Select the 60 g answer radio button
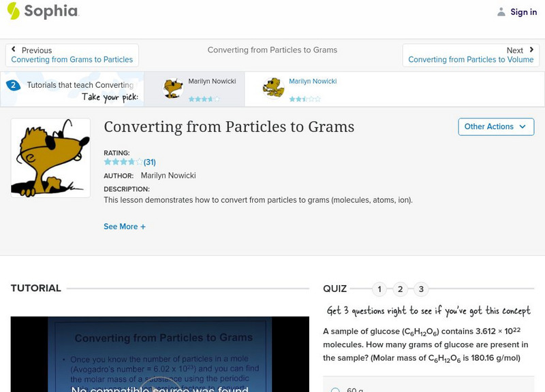Image resolution: width=545 pixels, height=392 pixels. coord(335,390)
